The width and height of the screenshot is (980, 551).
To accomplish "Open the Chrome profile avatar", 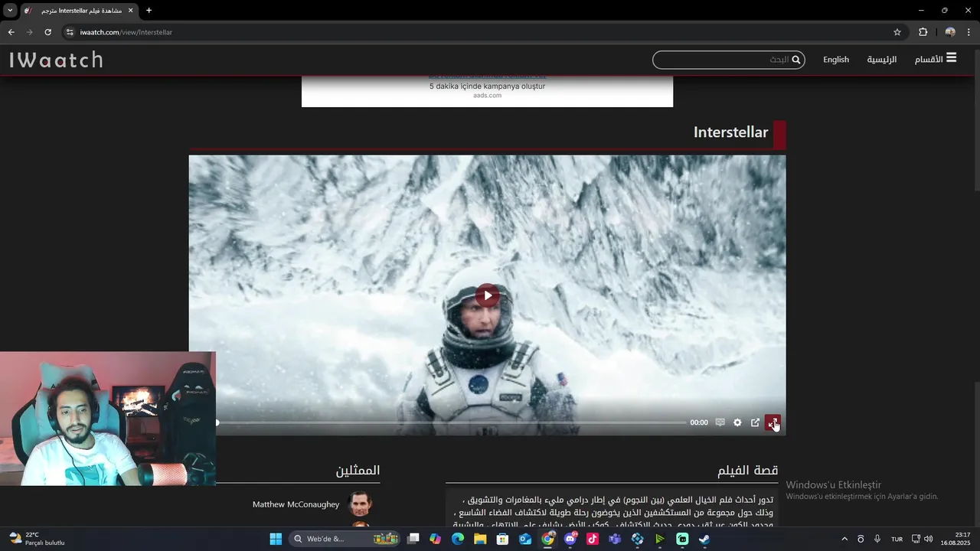I will (x=950, y=32).
